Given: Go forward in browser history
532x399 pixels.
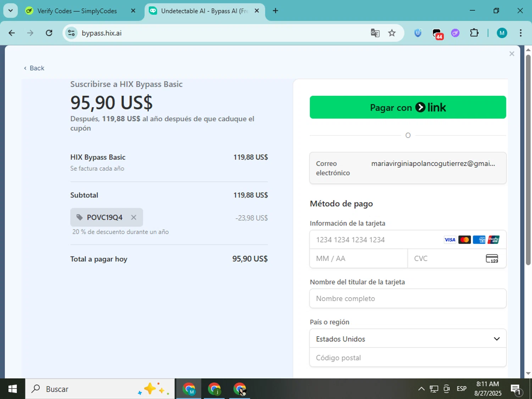Looking at the screenshot, I should tap(30, 33).
